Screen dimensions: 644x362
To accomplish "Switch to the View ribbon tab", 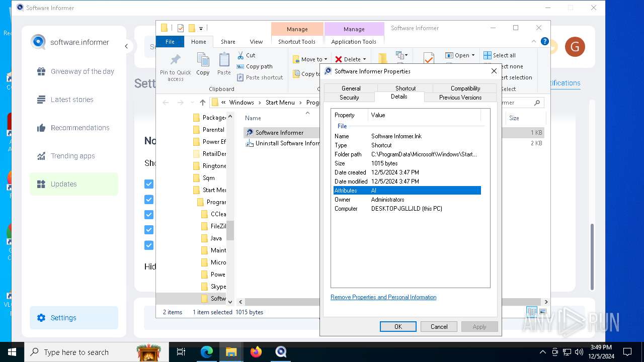I will tap(256, 42).
